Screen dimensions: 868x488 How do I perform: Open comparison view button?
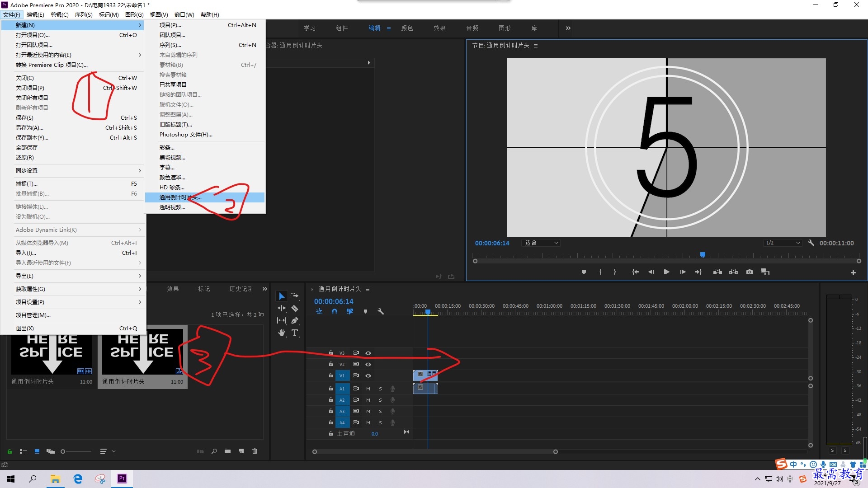click(765, 272)
